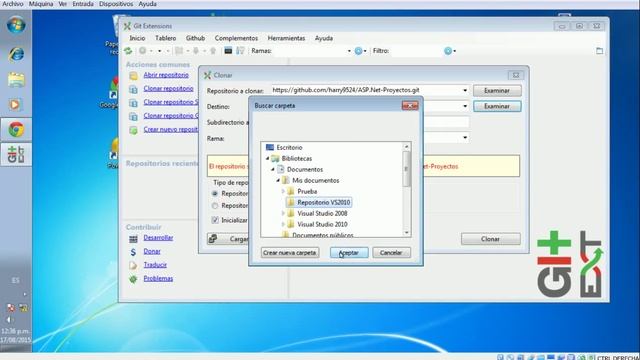Collapse the Documentos tree node
This screenshot has height=360, width=640.
pos(273,169)
